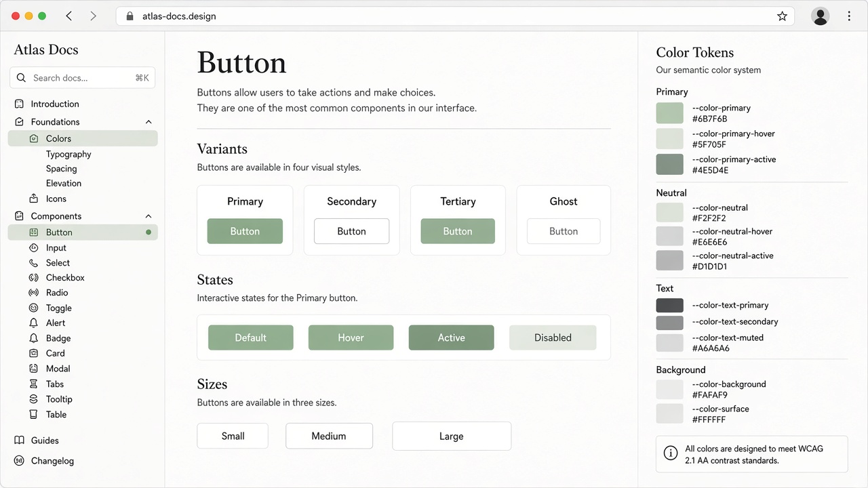The image size is (868, 488).
Task: Collapse the Foundations section chevron
Action: tap(149, 122)
